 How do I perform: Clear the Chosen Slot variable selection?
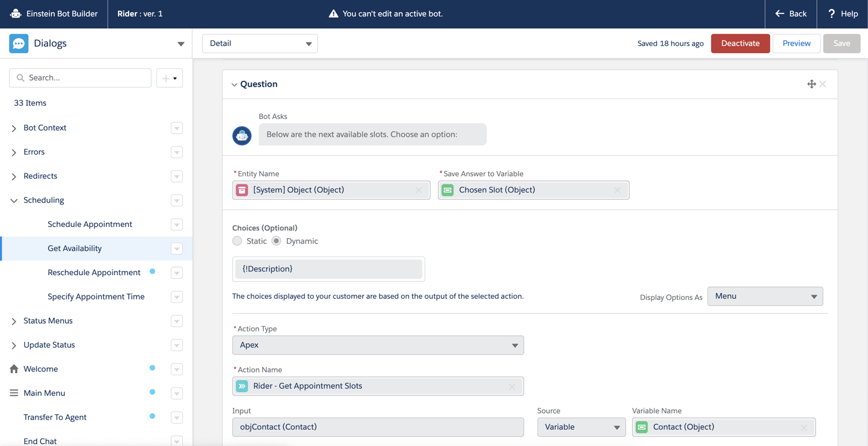[x=617, y=190]
